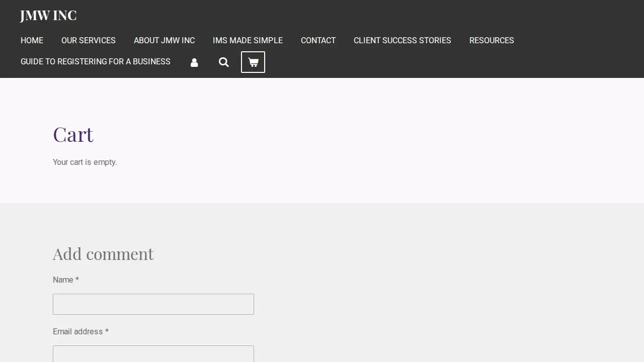The height and width of the screenshot is (362, 644).
Task: Open the OUR SERVICES menu item
Action: click(x=89, y=40)
